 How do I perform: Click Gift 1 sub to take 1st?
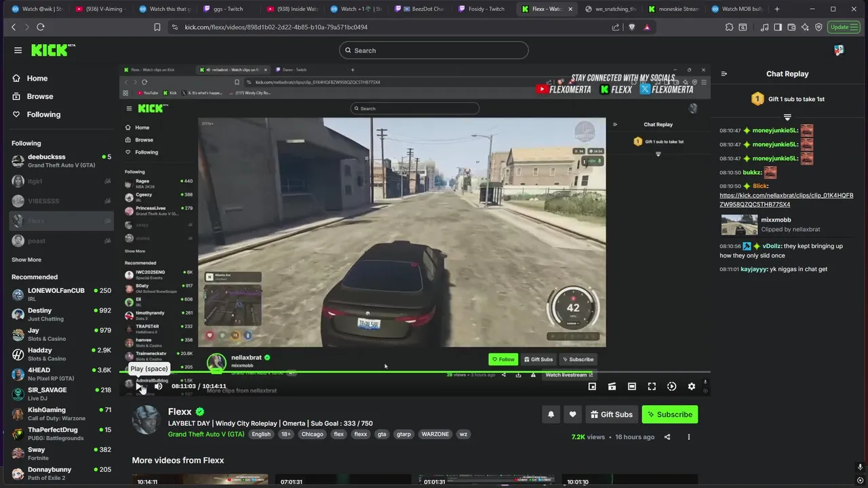(787, 99)
